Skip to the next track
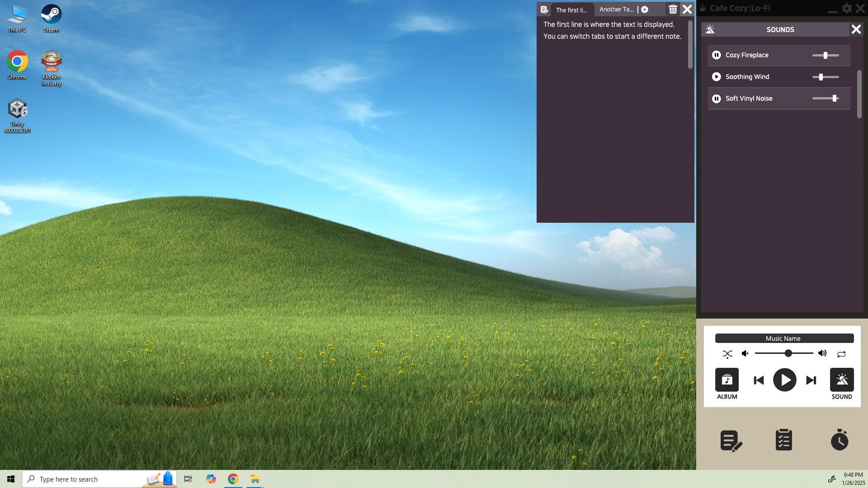 pos(811,380)
